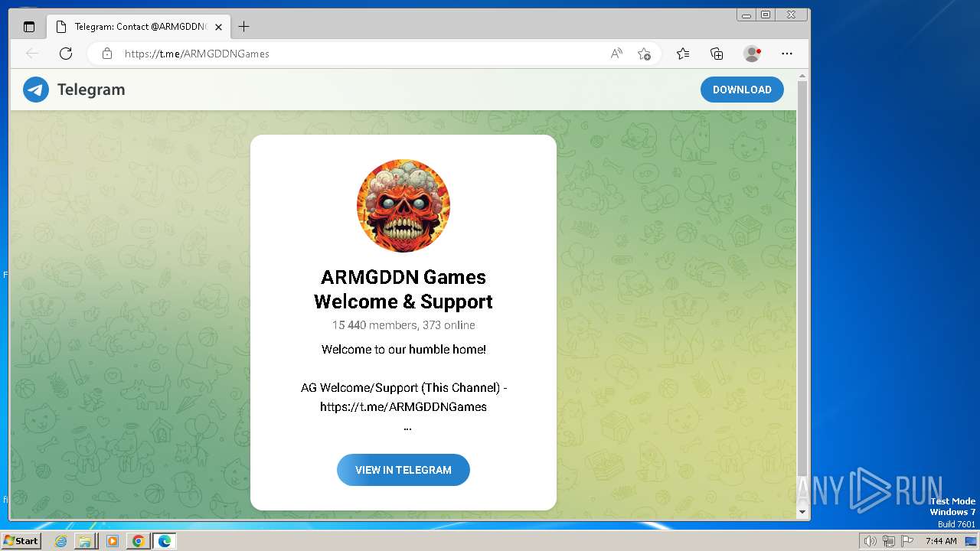Click VIEW IN TELEGRAM button
The width and height of the screenshot is (980, 551).
click(x=403, y=470)
